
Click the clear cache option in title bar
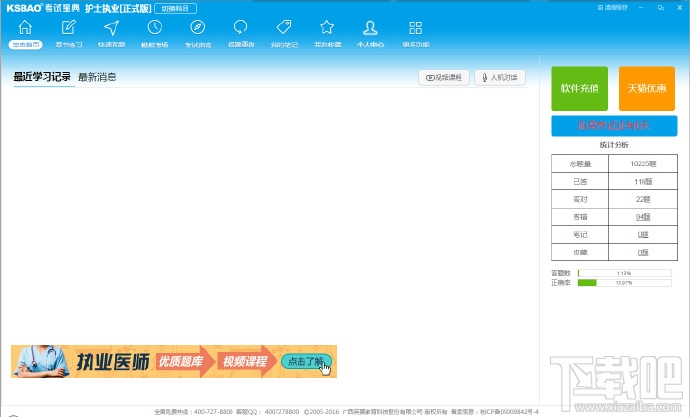(612, 7)
